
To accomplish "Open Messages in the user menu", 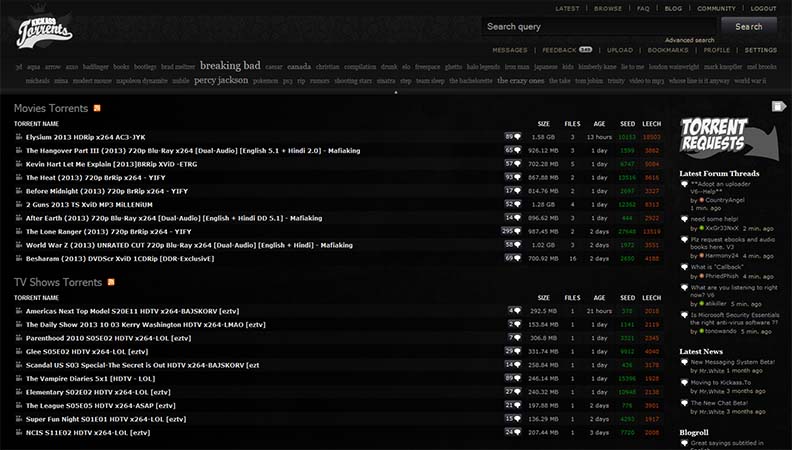I will (x=510, y=50).
